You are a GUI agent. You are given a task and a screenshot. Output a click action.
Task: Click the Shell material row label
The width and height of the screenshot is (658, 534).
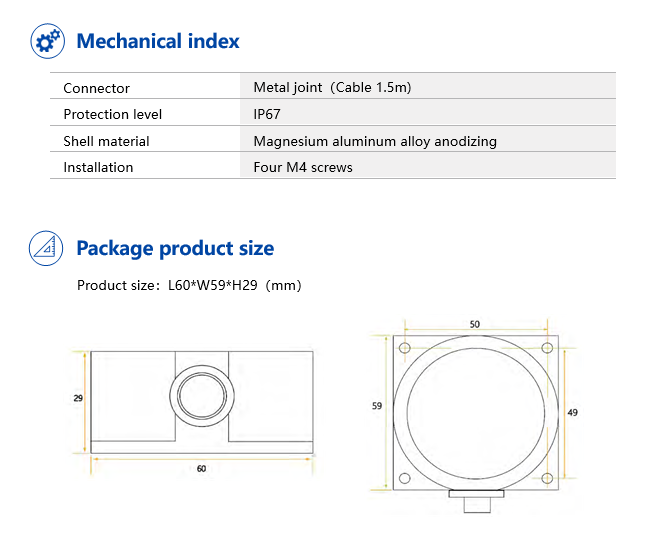(106, 141)
